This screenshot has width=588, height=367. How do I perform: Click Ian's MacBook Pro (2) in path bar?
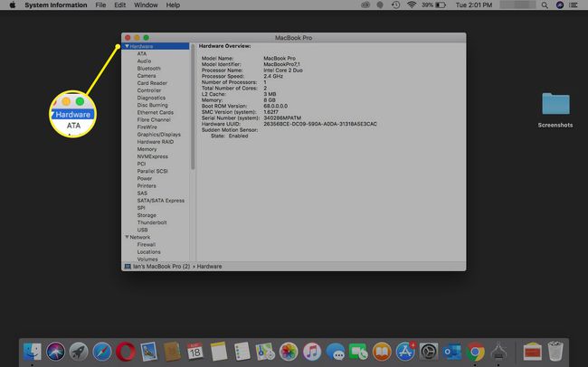click(x=161, y=266)
